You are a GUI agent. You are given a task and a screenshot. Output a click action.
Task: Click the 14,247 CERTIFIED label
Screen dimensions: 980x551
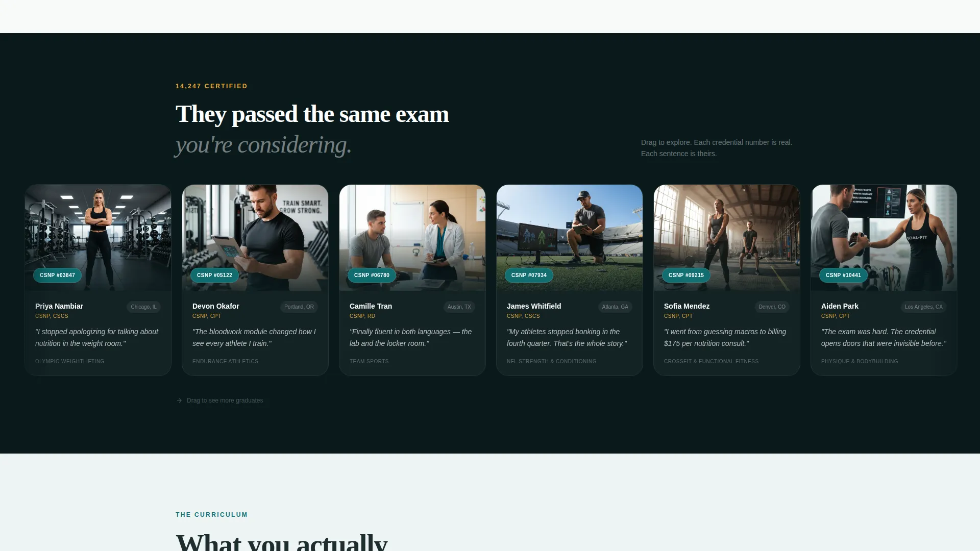211,86
